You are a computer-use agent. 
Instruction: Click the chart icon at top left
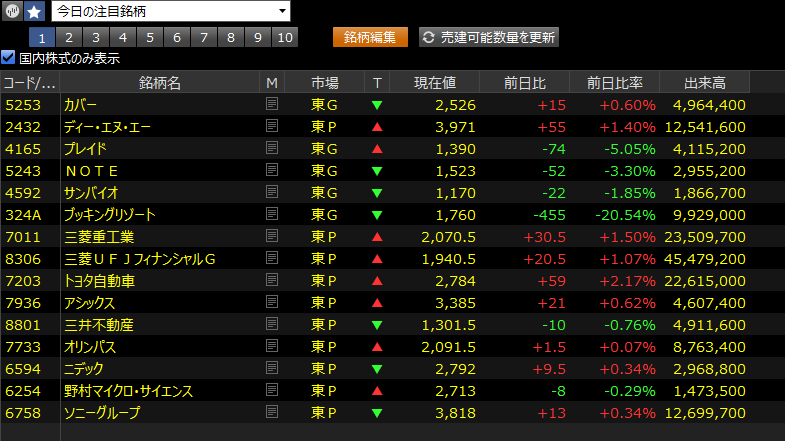(12, 11)
